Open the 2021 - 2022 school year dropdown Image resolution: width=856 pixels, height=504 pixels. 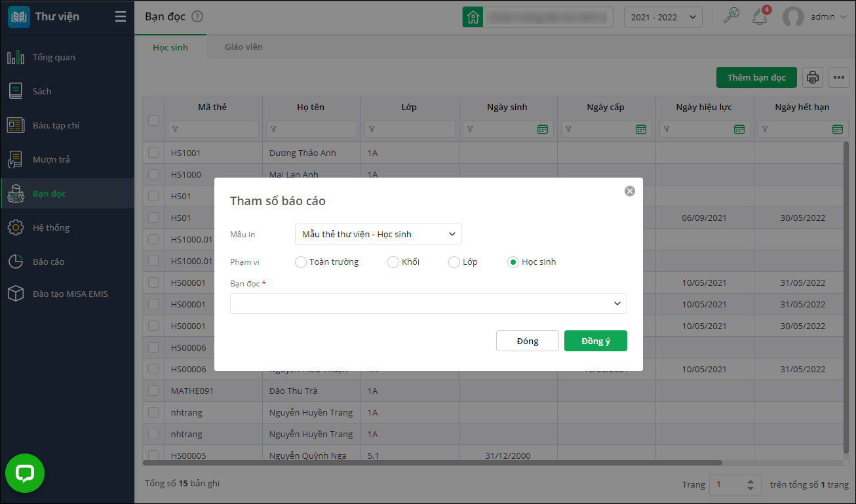(663, 17)
